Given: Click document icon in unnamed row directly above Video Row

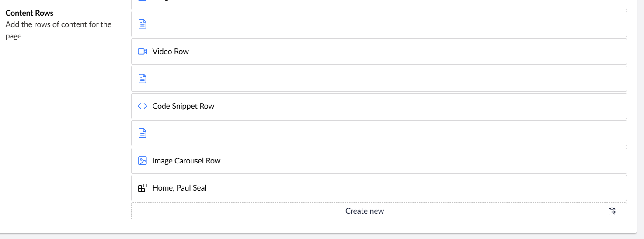Looking at the screenshot, I should pyautogui.click(x=142, y=24).
